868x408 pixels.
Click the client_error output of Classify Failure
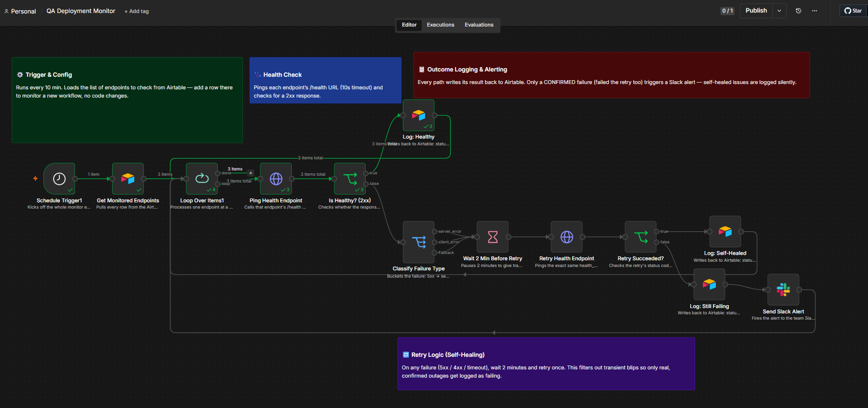[435, 242]
